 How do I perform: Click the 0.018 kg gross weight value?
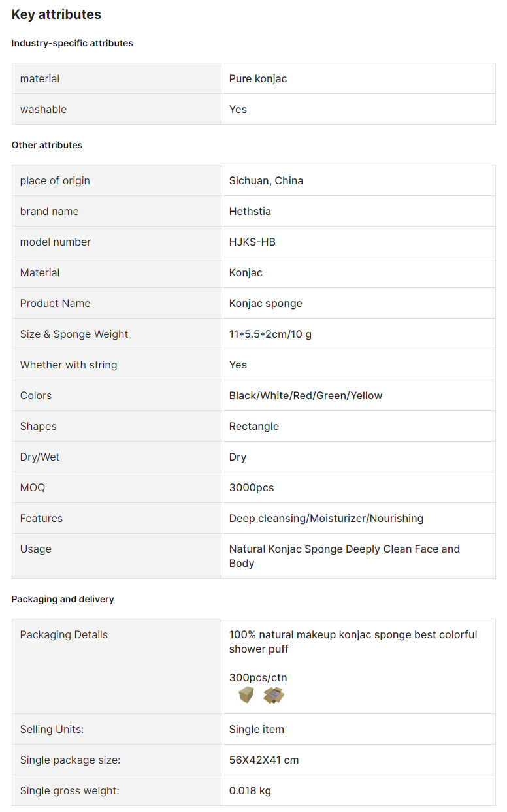[x=250, y=790]
